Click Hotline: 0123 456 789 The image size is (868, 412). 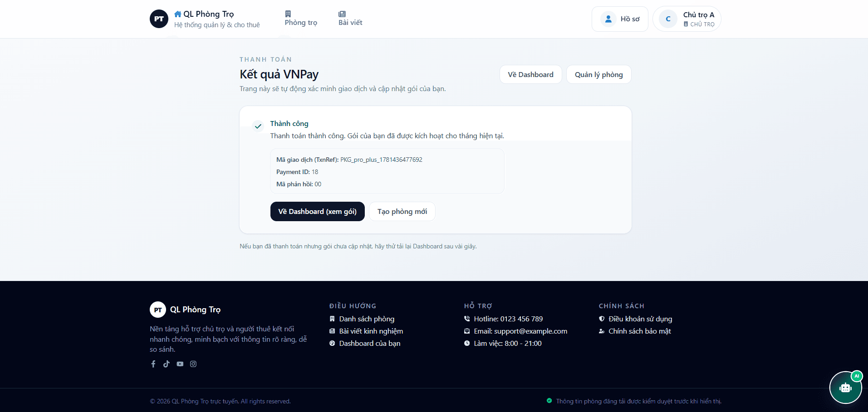click(508, 319)
